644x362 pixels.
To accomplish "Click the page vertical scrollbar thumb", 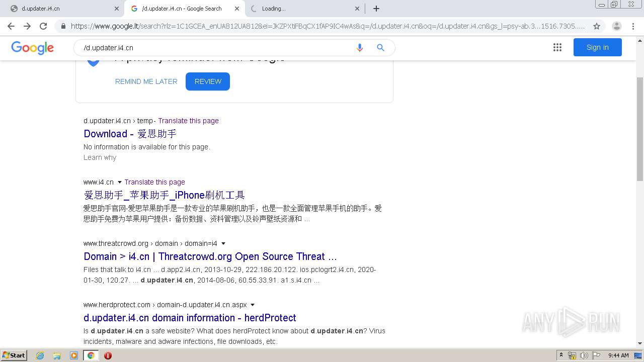I will tap(640, 129).
